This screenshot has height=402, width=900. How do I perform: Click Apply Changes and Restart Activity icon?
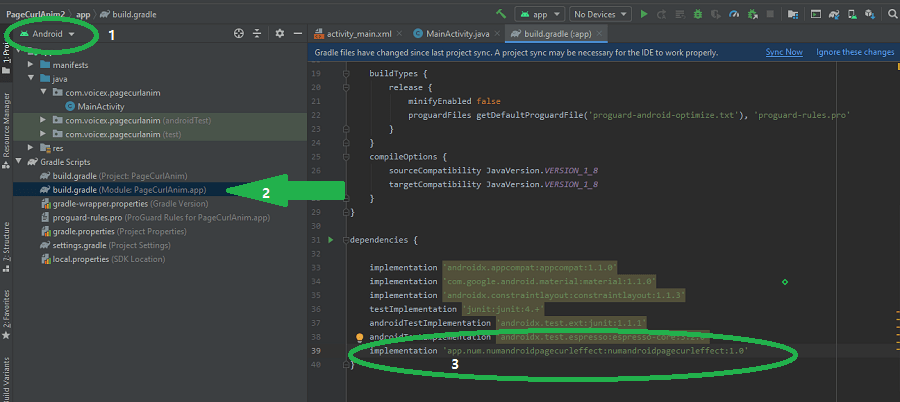(662, 14)
